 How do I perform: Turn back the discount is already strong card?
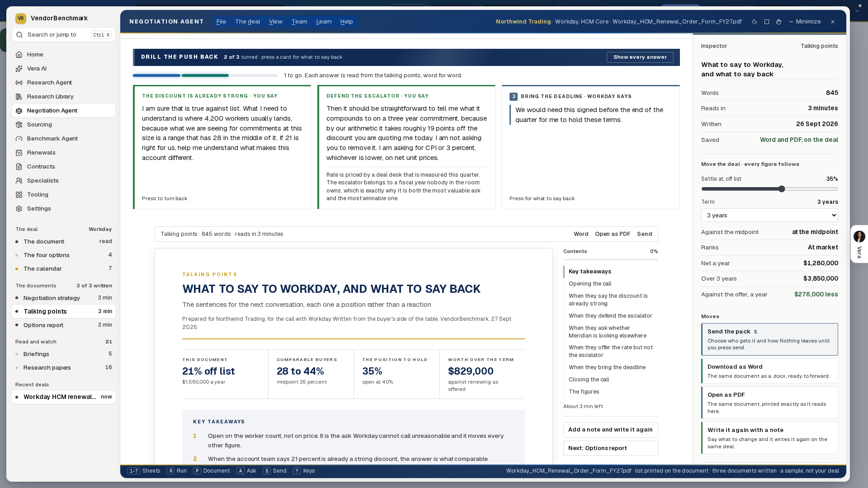(222, 147)
